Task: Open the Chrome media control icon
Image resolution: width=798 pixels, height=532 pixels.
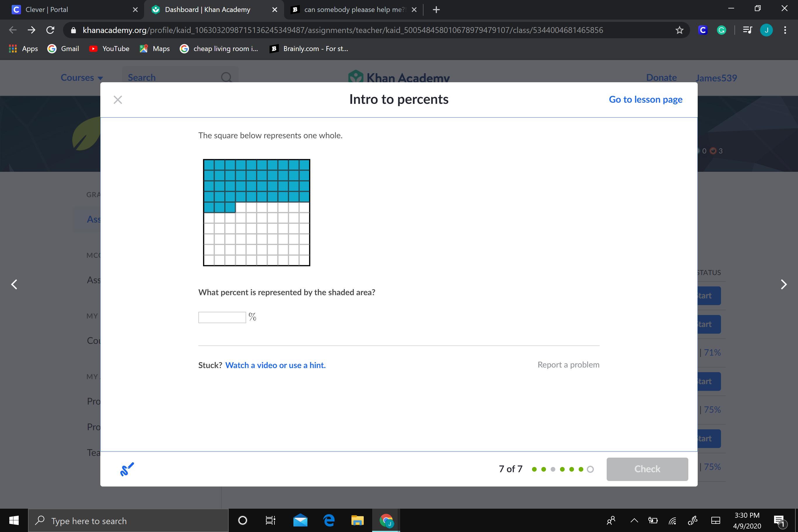Action: click(x=748, y=30)
